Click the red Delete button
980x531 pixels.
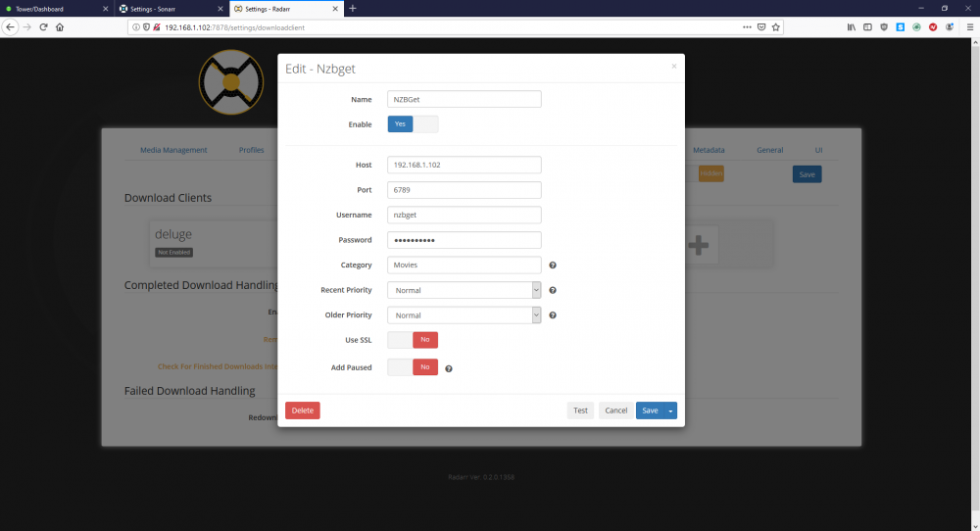[303, 410]
